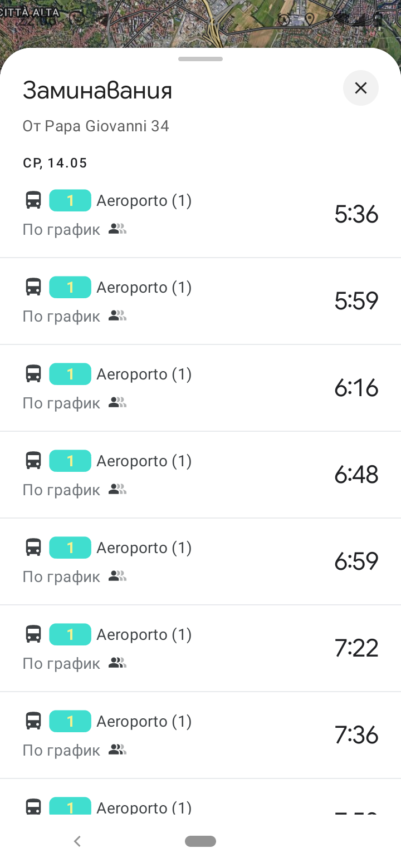Viewport: 401px width, 868px height.
Task: Open the 6:16 Aeroporto departure
Action: point(200,388)
